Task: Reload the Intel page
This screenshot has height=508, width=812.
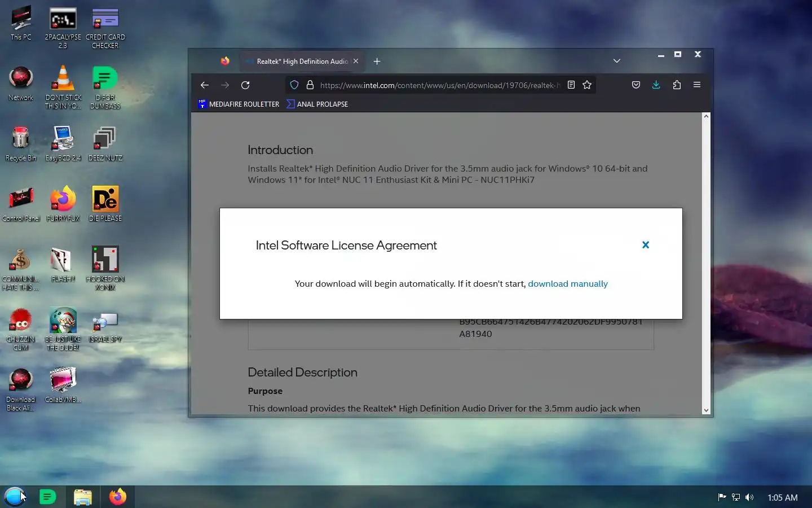Action: click(245, 85)
